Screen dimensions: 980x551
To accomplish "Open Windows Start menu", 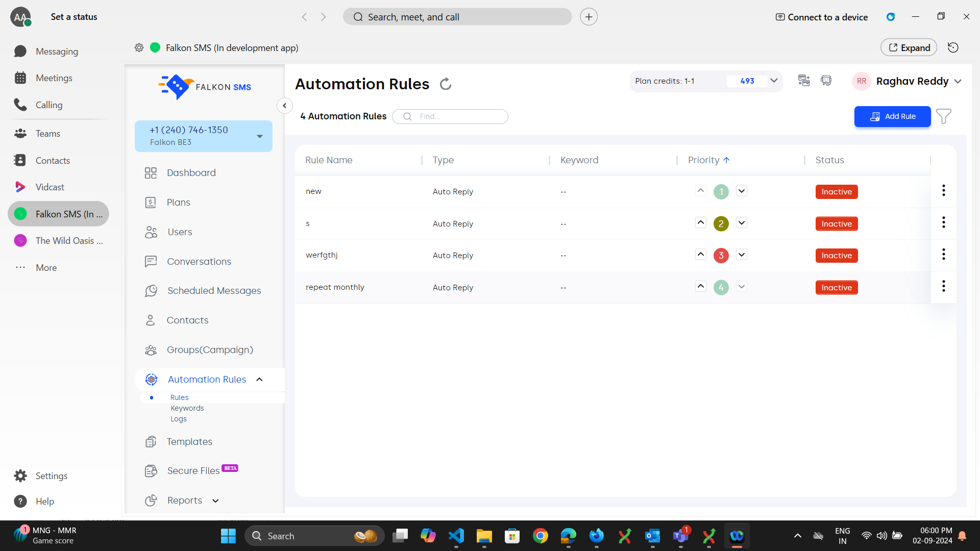I will tap(228, 536).
